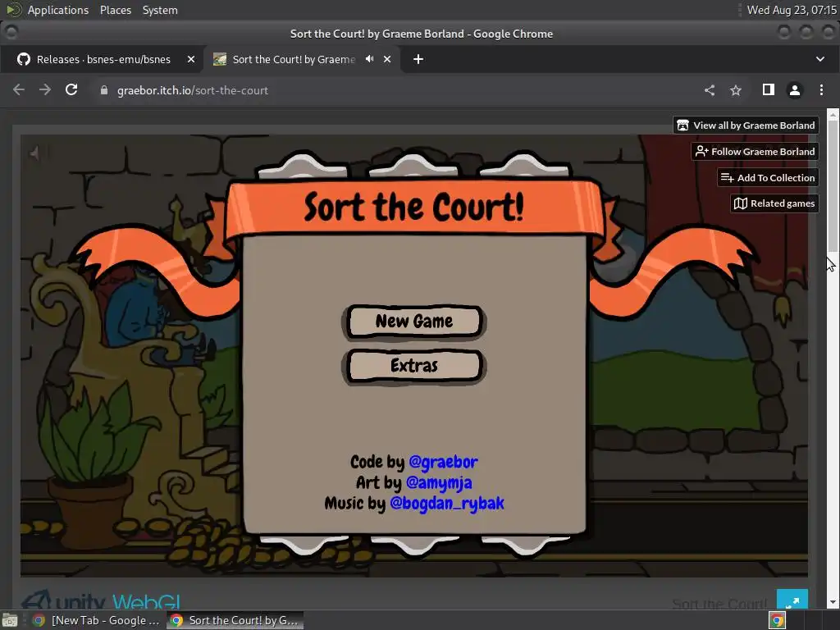Click the page vertical scrollbar thumb
Image resolution: width=840 pixels, height=630 pixels.
[833, 186]
